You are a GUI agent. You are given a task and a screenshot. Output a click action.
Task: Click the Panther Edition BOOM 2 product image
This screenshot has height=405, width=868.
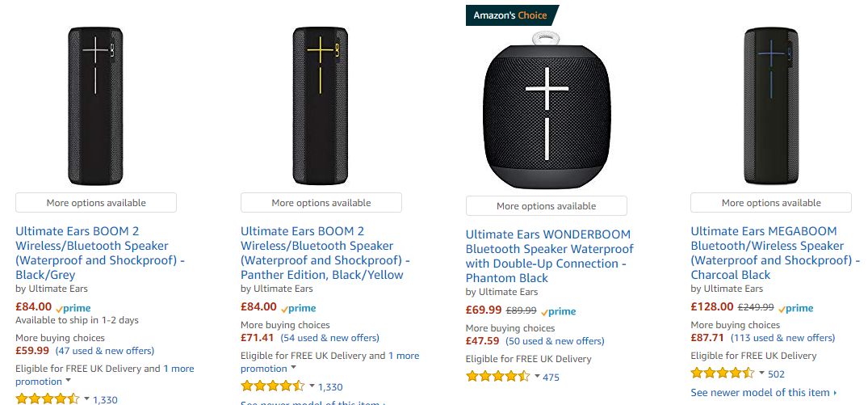(x=321, y=105)
